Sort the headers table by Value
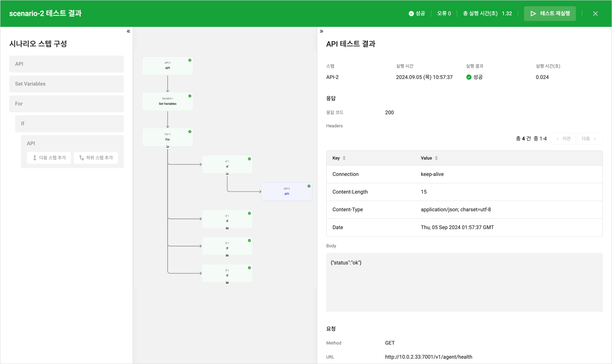612x364 pixels. point(436,158)
